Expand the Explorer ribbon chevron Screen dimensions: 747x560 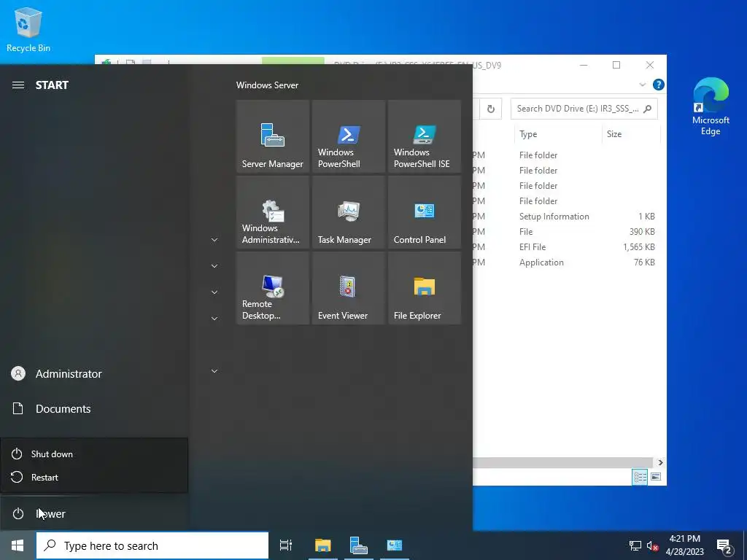642,85
